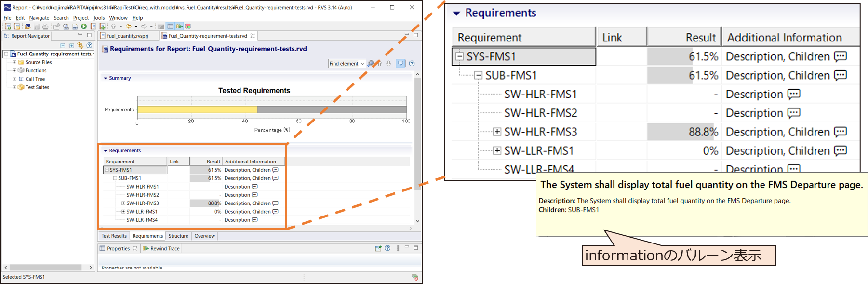Switch to the Test Results tab
Image resolution: width=868 pixels, height=284 pixels.
(114, 236)
